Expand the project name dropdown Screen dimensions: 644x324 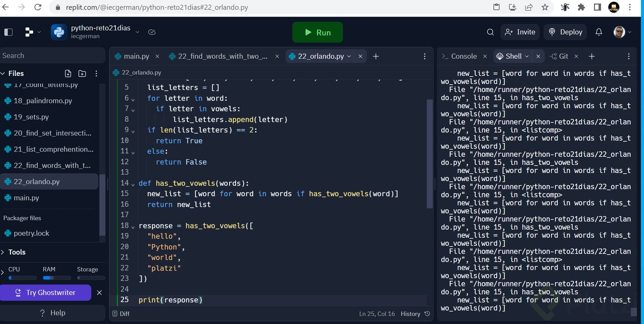(137, 32)
